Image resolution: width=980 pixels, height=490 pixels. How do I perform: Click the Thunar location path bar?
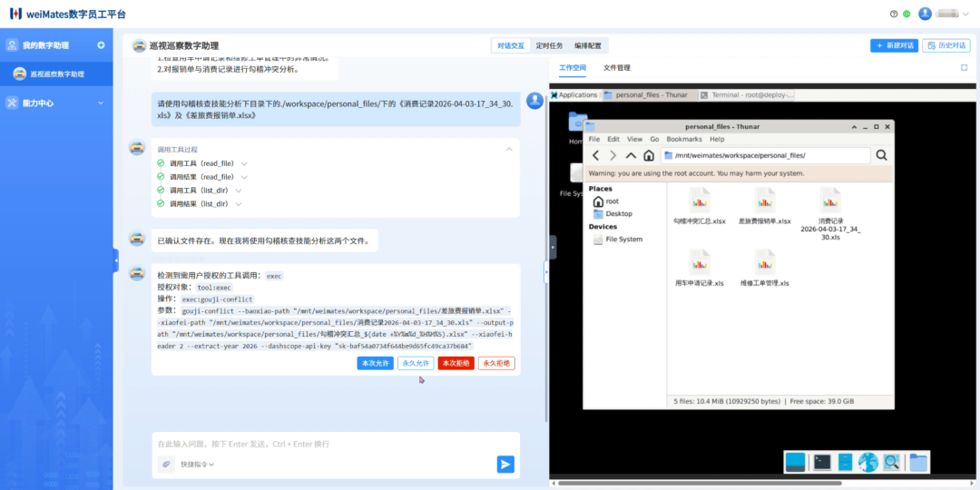766,155
